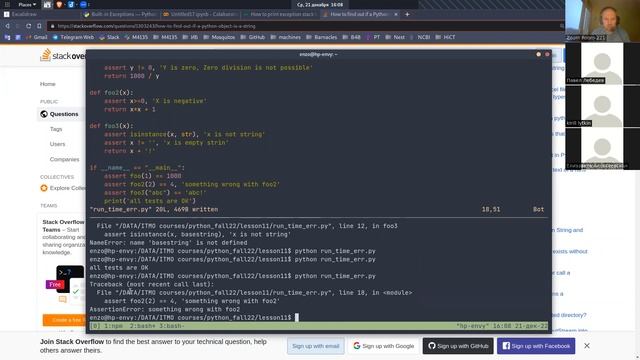640x360 pixels.
Task: Open the Gmail bookmark
Action: point(36,37)
